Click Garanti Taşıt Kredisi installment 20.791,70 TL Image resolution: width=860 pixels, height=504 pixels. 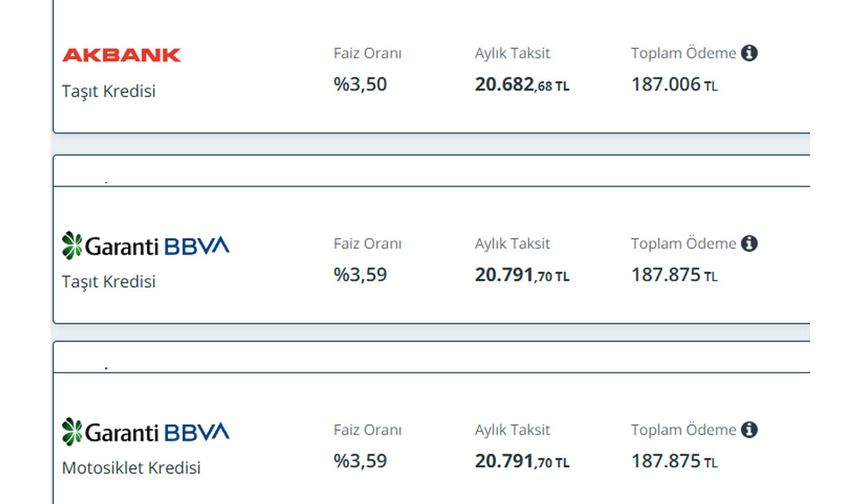click(522, 275)
